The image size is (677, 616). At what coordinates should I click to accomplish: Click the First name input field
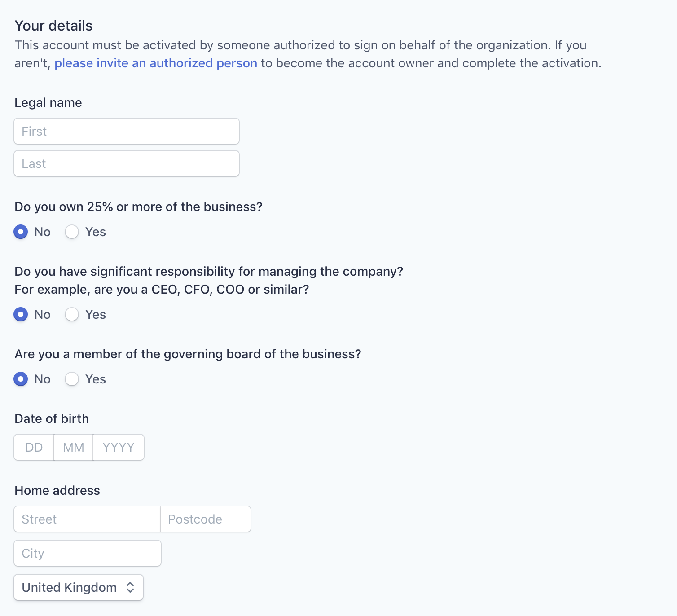point(127,131)
